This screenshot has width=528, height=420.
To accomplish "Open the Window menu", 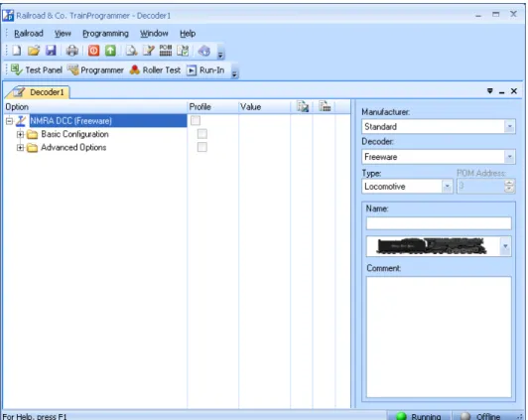I will [154, 34].
